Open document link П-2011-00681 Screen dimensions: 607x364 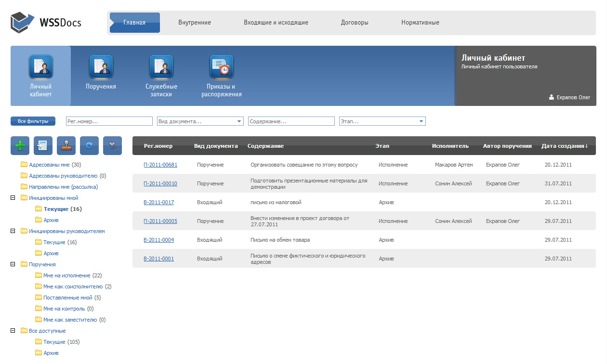[x=160, y=165]
